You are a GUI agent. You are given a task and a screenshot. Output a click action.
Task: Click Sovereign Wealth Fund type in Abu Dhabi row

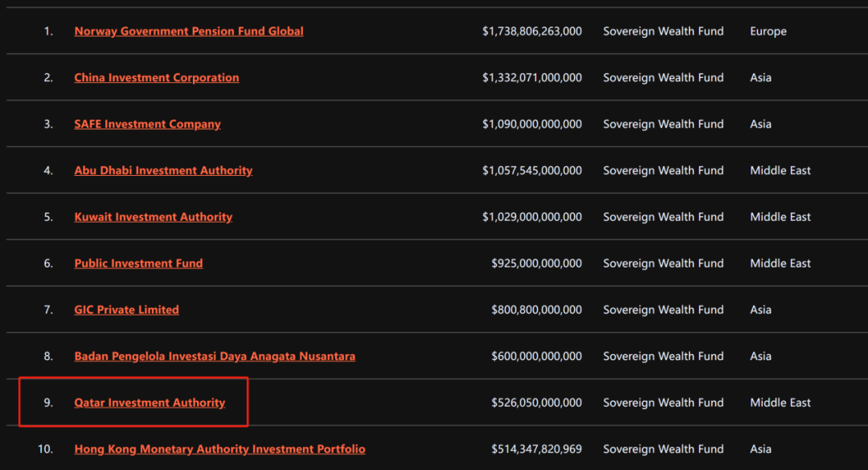click(663, 171)
